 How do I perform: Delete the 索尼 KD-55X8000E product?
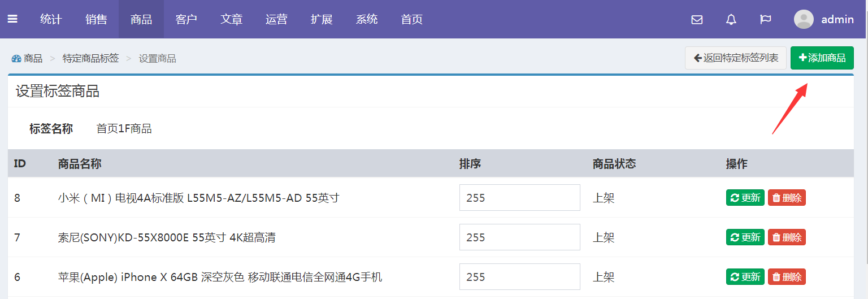point(787,237)
